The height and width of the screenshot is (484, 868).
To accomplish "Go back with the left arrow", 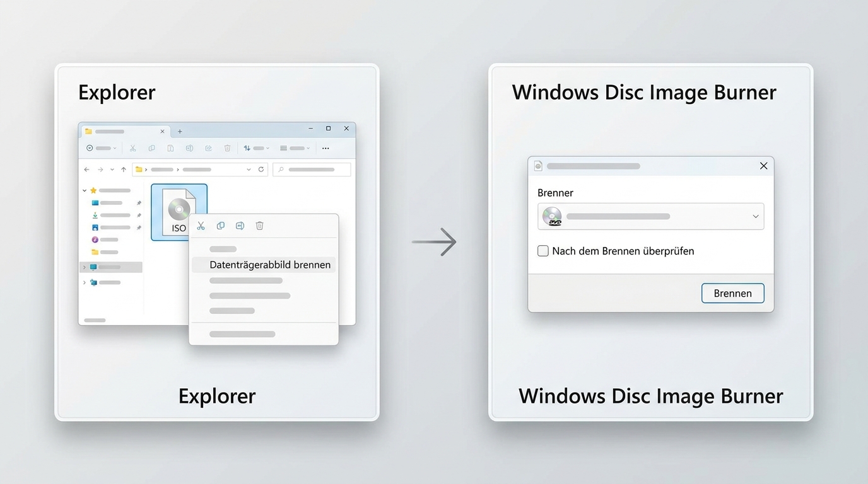I will click(x=86, y=170).
